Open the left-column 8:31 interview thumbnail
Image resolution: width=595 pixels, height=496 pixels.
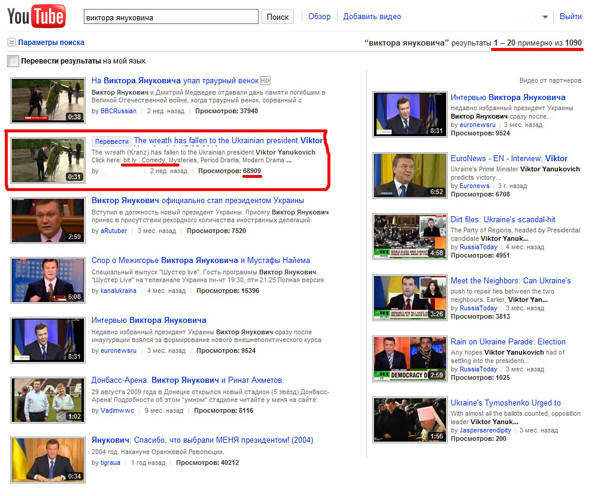tap(48, 340)
